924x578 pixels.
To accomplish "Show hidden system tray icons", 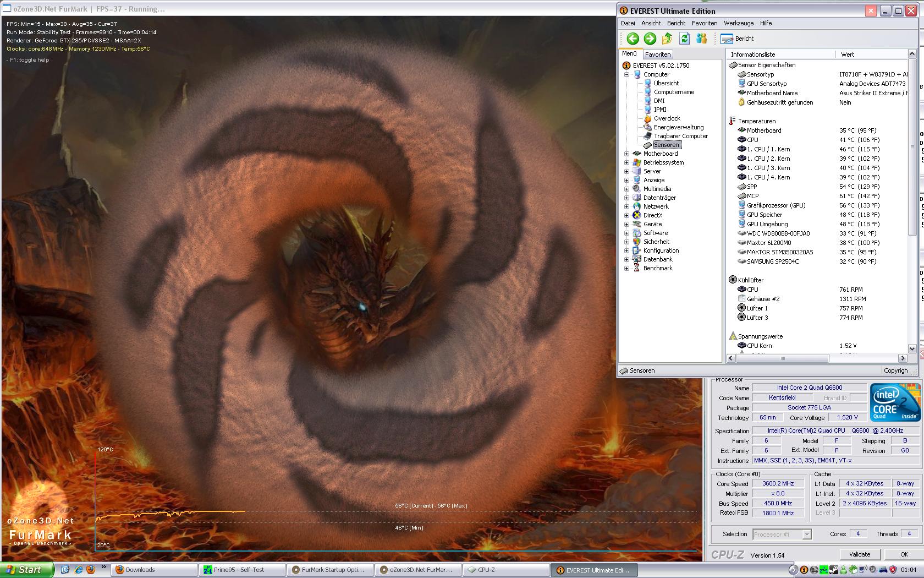I will (x=793, y=570).
